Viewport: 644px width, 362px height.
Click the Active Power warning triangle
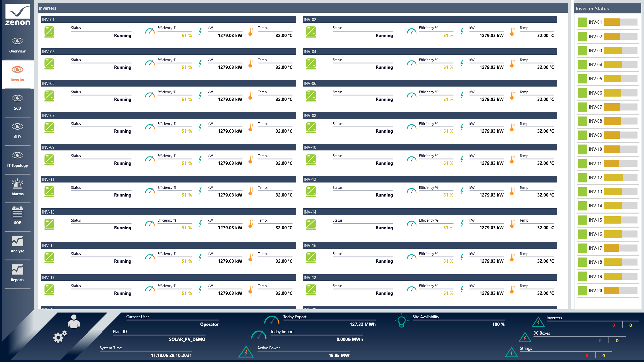pyautogui.click(x=246, y=352)
